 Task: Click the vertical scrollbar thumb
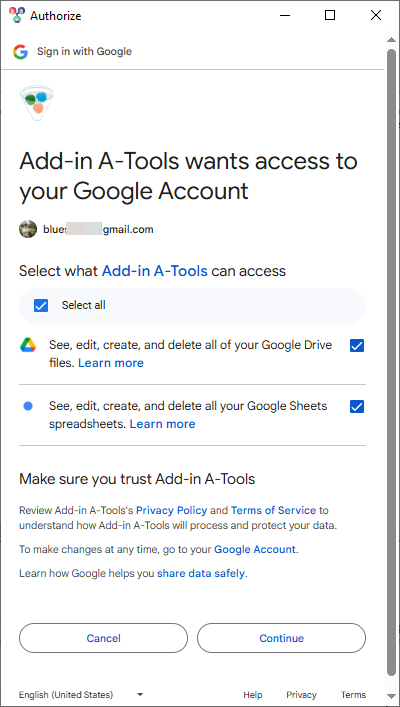(391, 364)
